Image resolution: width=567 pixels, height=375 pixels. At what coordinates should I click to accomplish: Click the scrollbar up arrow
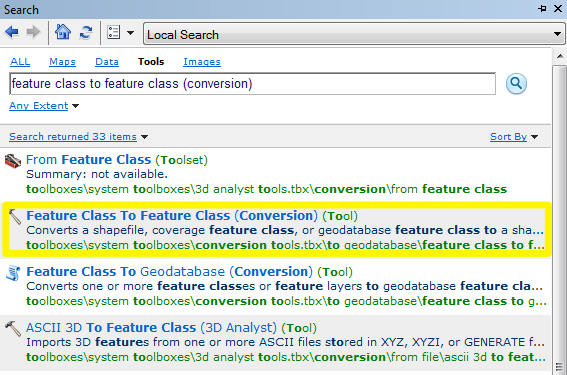(x=560, y=56)
